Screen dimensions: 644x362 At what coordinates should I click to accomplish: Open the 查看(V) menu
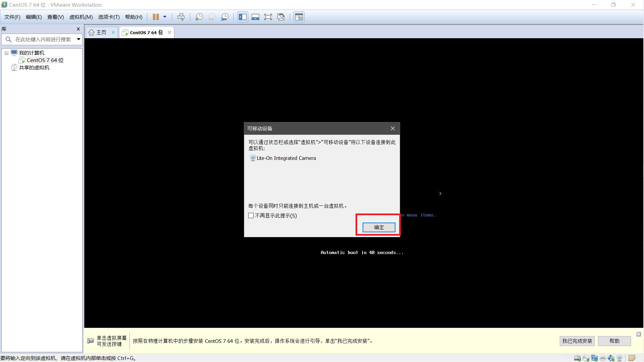tap(55, 17)
